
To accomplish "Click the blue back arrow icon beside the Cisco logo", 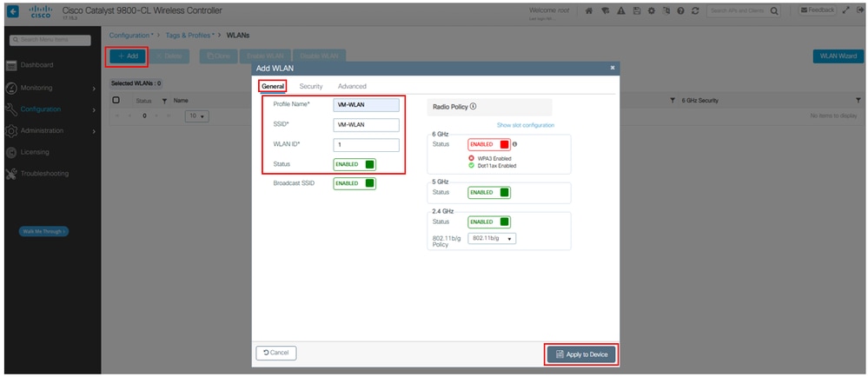I will [x=13, y=12].
